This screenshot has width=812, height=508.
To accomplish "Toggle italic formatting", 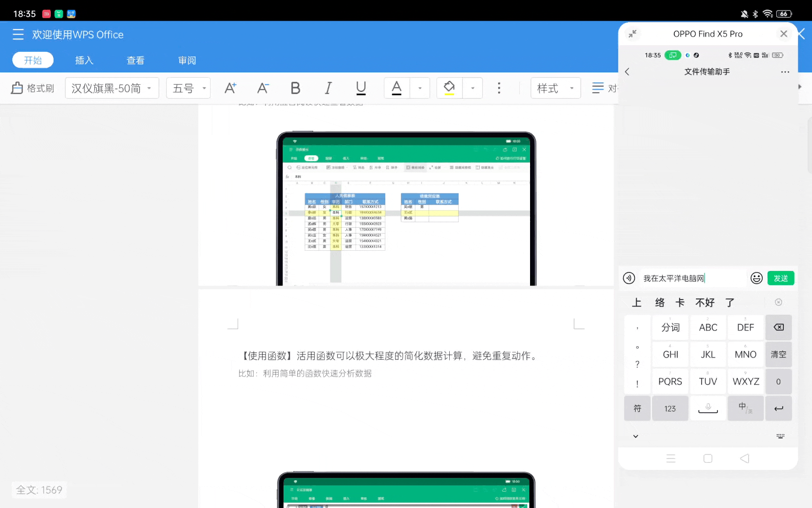I will pos(328,88).
